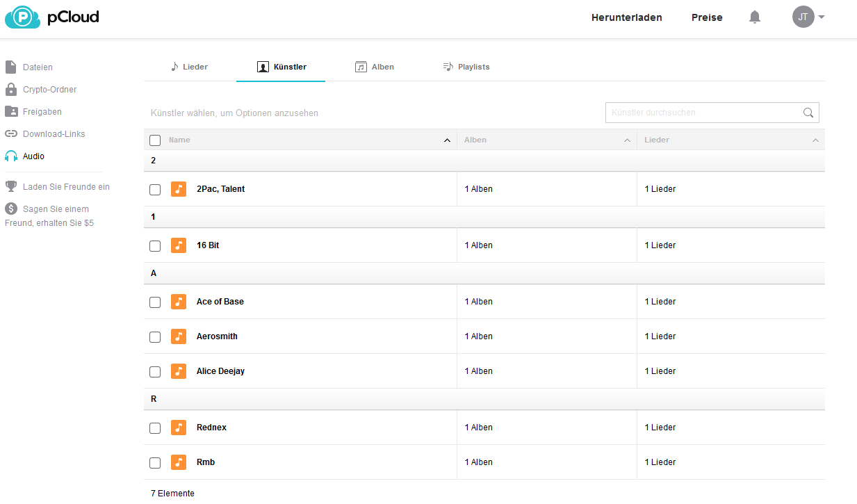The width and height of the screenshot is (857, 504).
Task: Select the Ace of Base checkbox
Action: point(155,302)
